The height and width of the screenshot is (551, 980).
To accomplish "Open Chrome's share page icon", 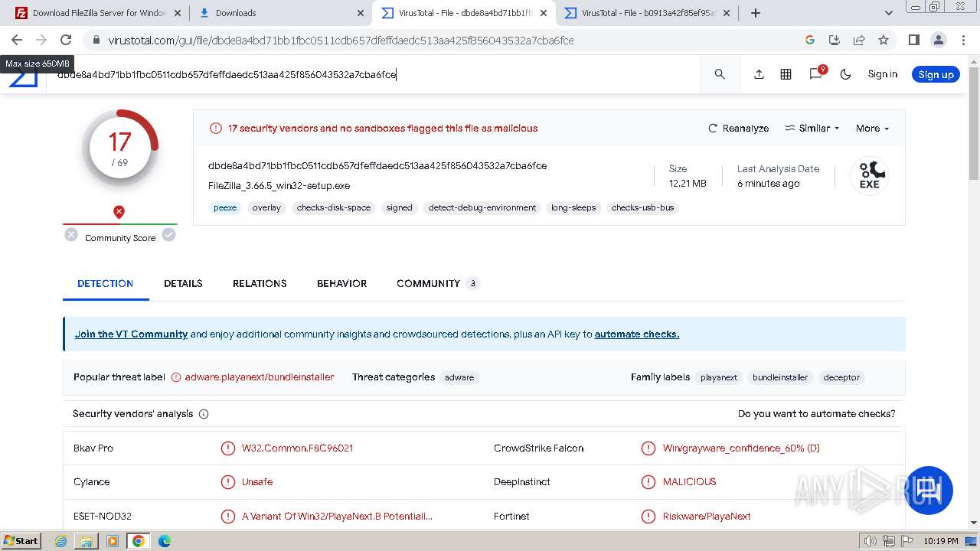I will pos(859,40).
